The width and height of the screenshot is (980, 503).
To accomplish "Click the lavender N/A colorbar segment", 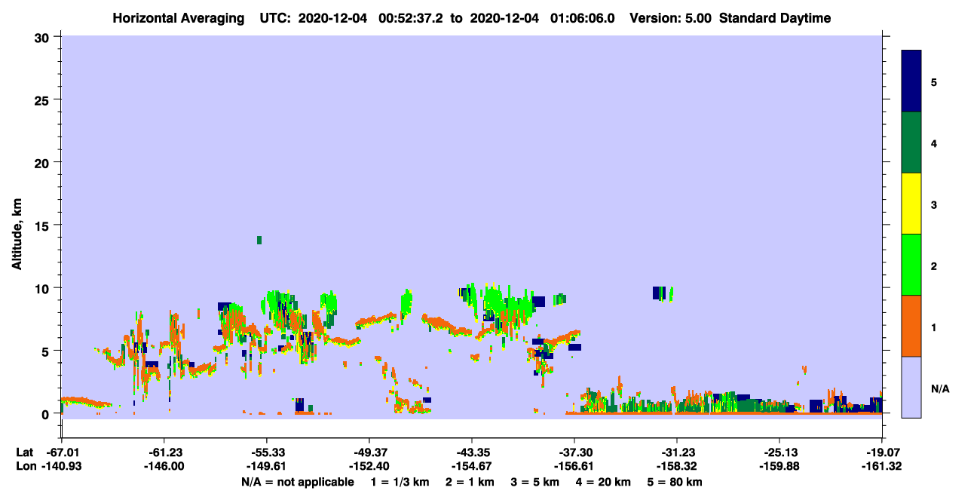I will click(x=911, y=387).
